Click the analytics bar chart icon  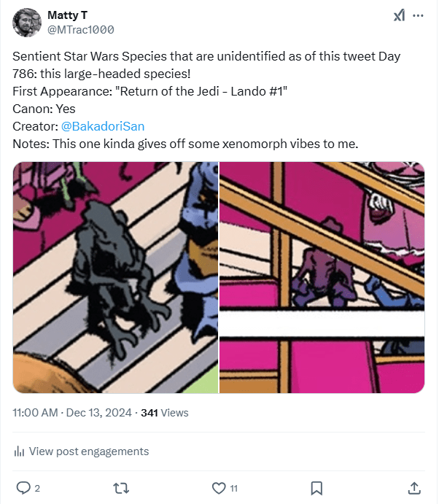[x=20, y=451]
